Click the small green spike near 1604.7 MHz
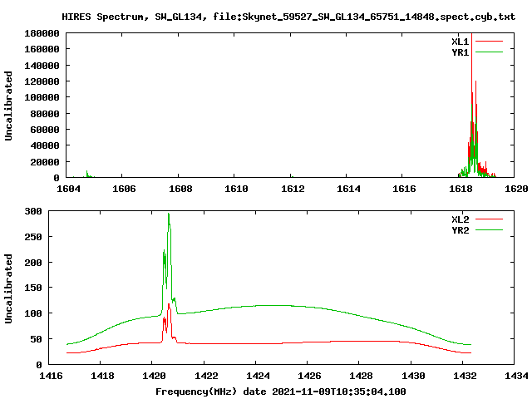This screenshot has height=399, width=532. (87, 174)
